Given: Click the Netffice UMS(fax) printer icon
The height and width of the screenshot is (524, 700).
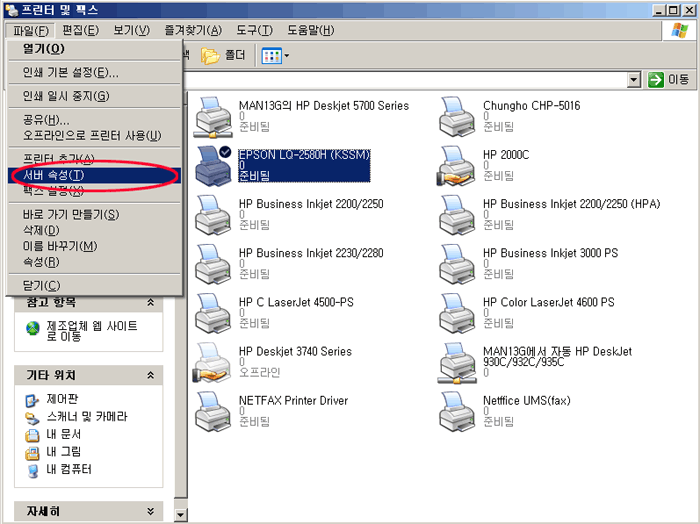Looking at the screenshot, I should click(x=460, y=413).
